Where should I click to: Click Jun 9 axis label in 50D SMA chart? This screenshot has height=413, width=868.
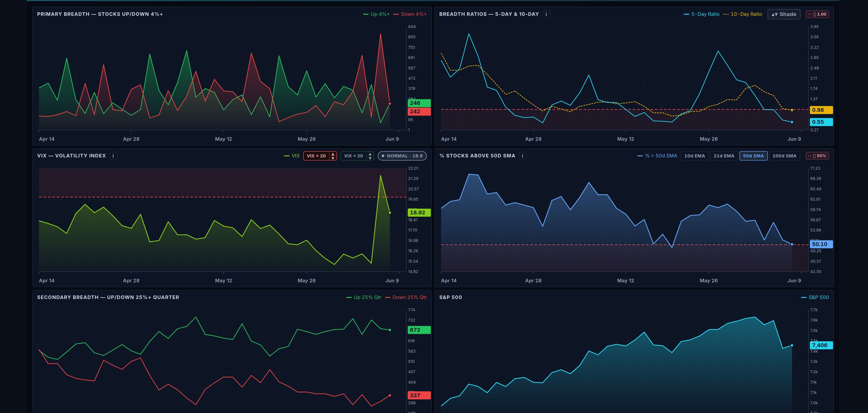click(x=794, y=280)
